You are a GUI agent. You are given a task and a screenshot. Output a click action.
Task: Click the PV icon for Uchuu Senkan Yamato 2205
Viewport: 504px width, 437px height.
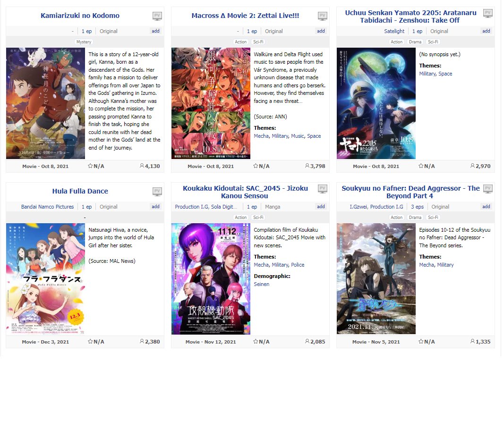point(488,13)
